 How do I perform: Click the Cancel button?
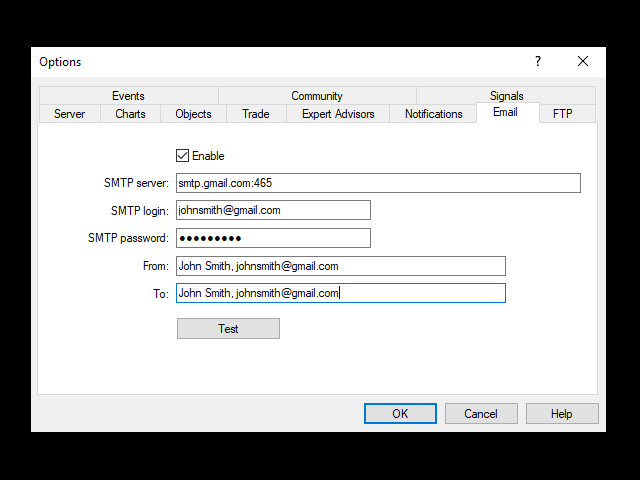click(481, 414)
